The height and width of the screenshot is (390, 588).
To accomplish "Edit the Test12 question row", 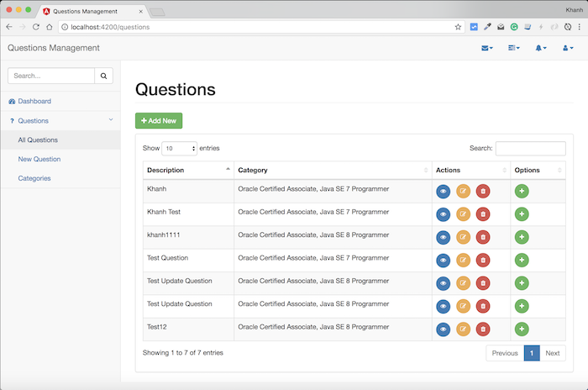I will click(463, 329).
